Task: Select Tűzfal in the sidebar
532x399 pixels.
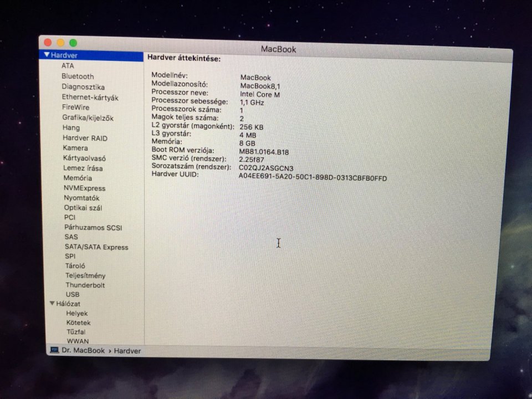Action: coord(76,332)
